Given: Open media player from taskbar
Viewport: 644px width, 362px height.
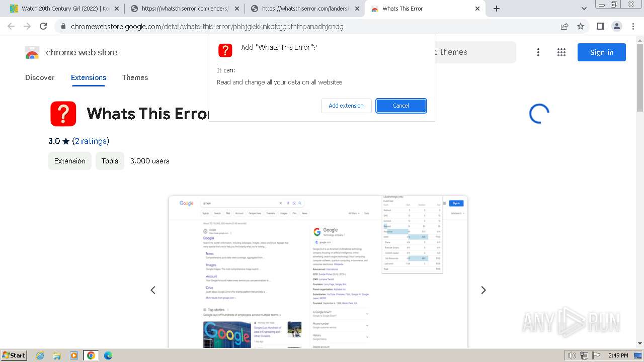Looking at the screenshot, I should coord(74,355).
